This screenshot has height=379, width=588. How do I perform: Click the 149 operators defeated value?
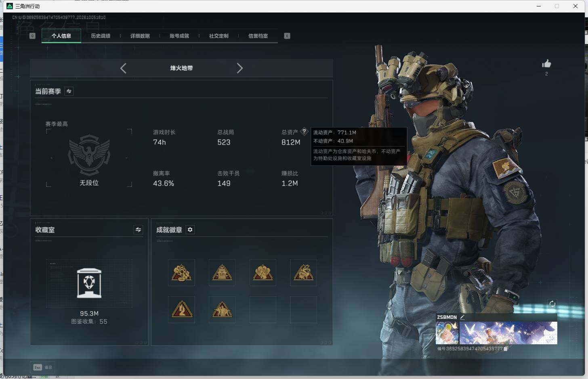[x=224, y=183]
